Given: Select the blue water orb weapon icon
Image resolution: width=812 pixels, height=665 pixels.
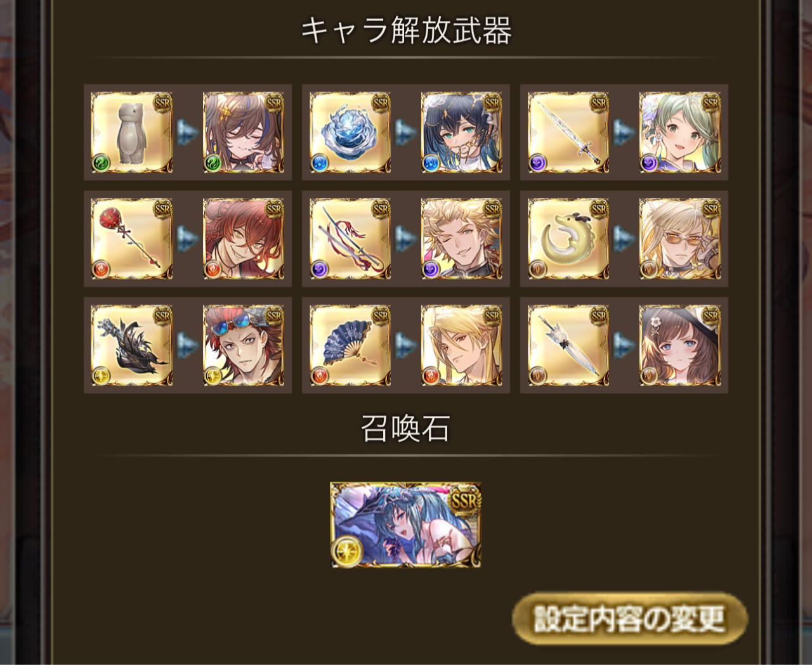Looking at the screenshot, I should [x=350, y=132].
